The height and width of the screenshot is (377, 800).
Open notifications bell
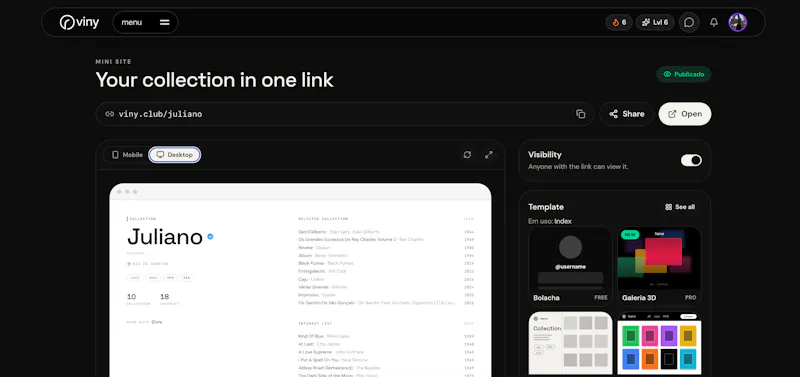coord(714,22)
